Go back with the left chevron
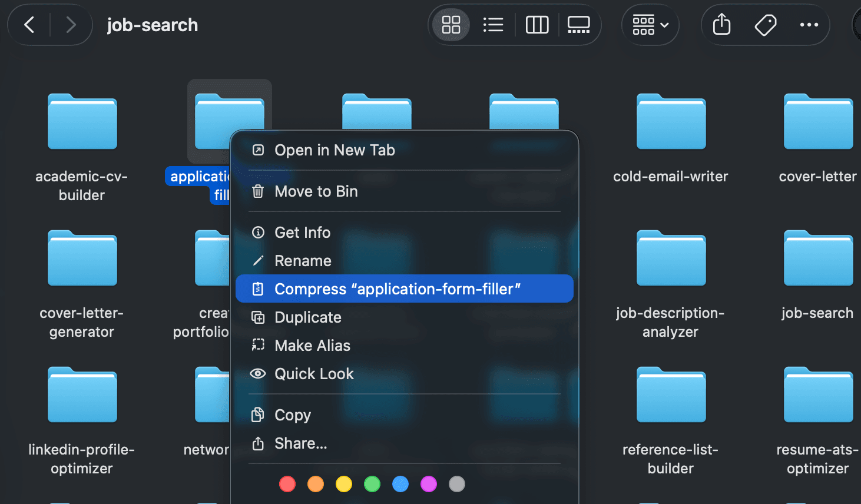 tap(29, 25)
